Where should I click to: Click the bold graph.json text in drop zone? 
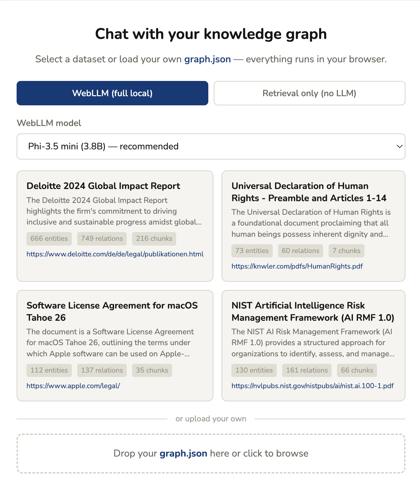point(183,454)
